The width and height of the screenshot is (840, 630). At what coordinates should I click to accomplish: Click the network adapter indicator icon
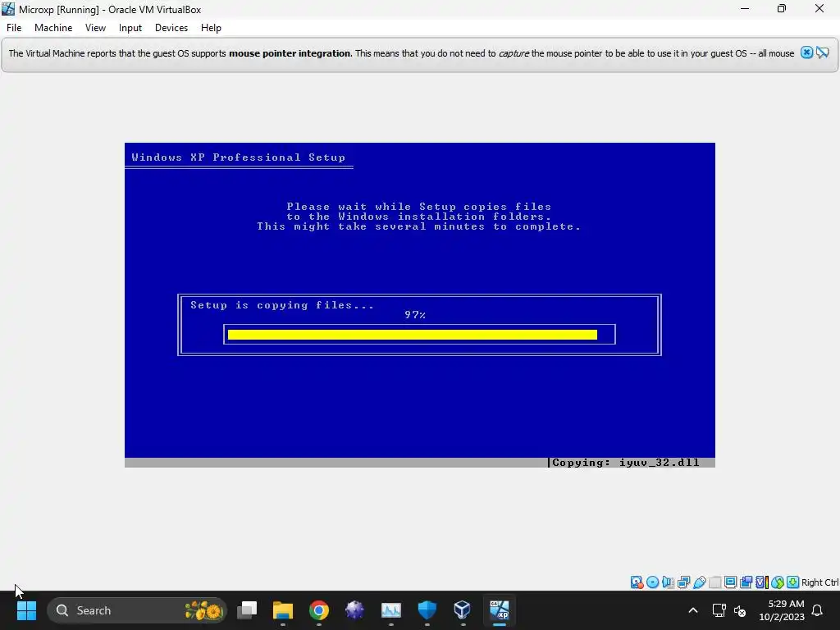coord(683,582)
